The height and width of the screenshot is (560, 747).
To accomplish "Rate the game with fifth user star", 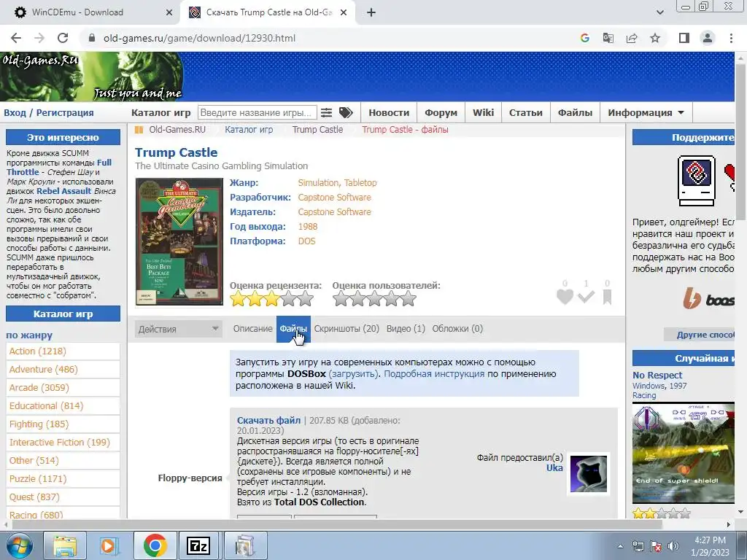I will point(408,299).
